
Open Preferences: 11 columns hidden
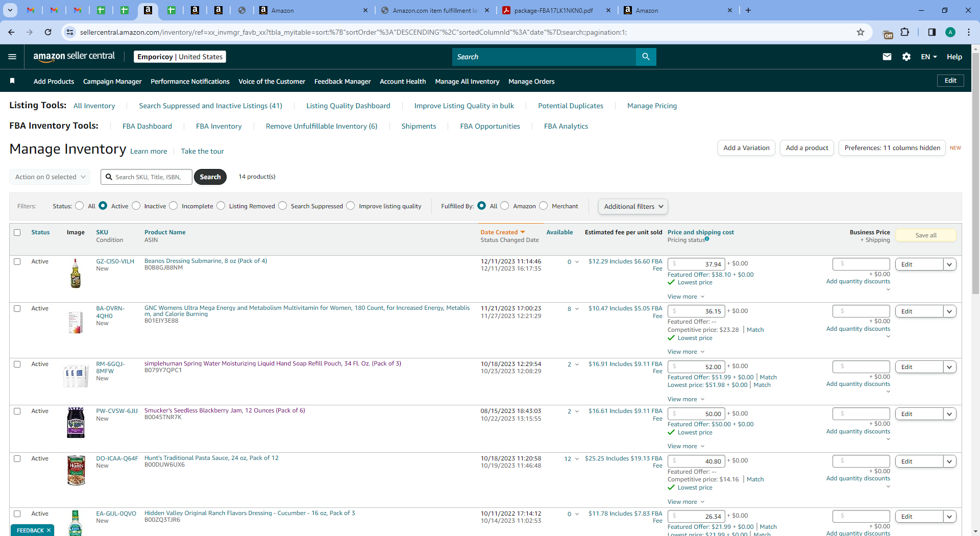point(892,148)
